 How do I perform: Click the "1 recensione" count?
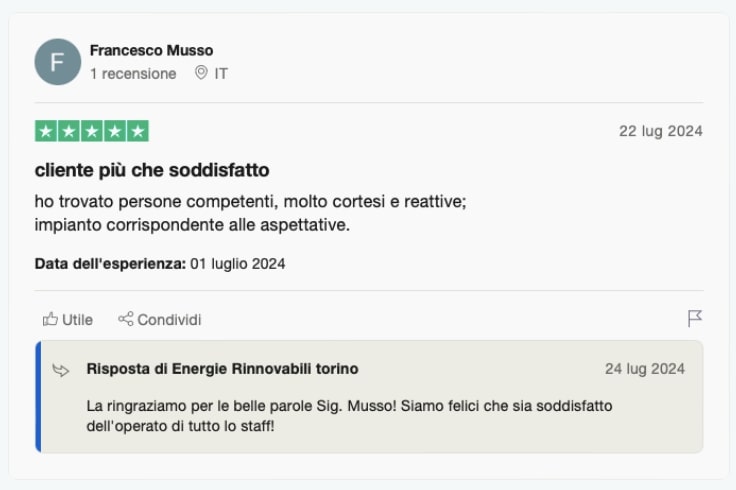(133, 73)
